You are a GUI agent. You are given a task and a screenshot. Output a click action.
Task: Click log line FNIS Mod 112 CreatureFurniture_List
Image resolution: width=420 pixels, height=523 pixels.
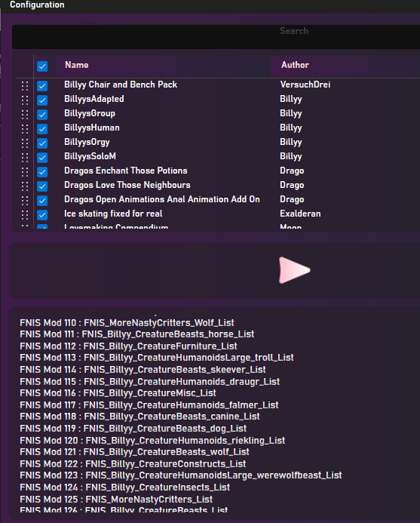pyautogui.click(x=128, y=346)
